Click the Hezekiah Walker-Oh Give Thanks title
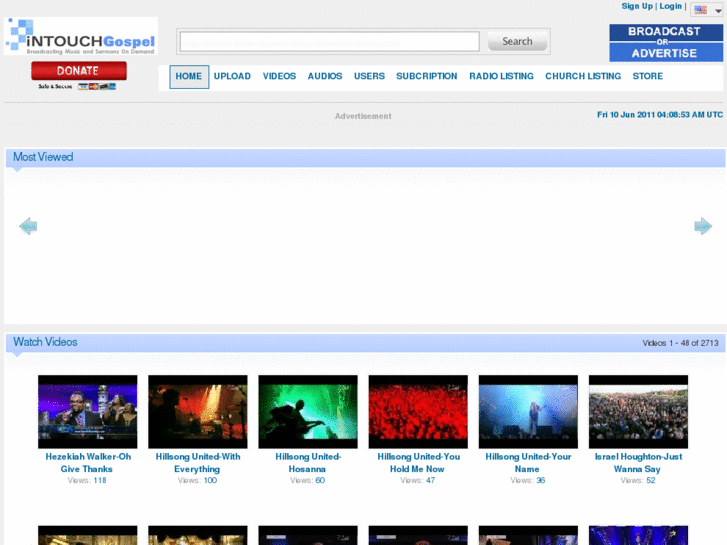 pos(88,463)
